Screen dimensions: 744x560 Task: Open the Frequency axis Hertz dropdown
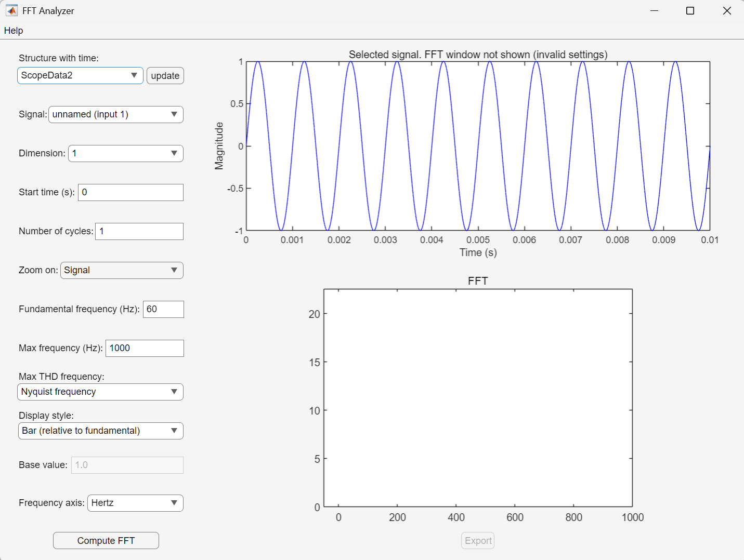click(x=135, y=503)
